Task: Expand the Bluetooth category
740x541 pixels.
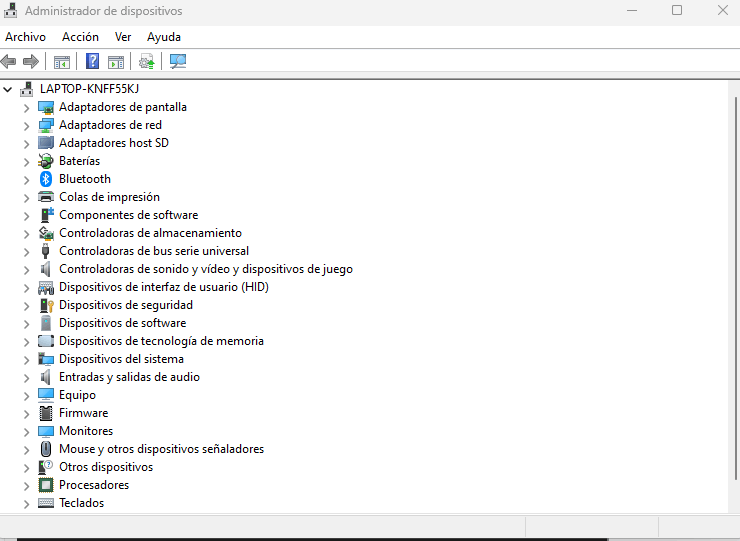Action: pyautogui.click(x=26, y=180)
